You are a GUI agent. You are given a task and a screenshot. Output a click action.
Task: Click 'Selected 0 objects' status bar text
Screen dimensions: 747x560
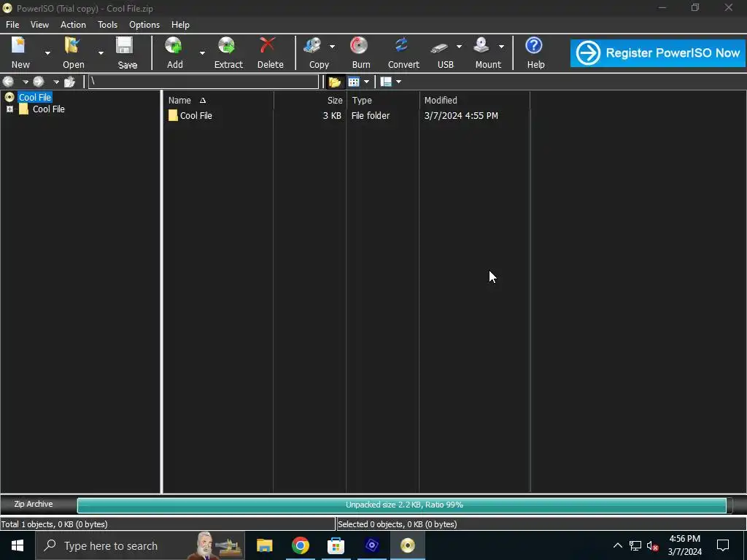(398, 524)
